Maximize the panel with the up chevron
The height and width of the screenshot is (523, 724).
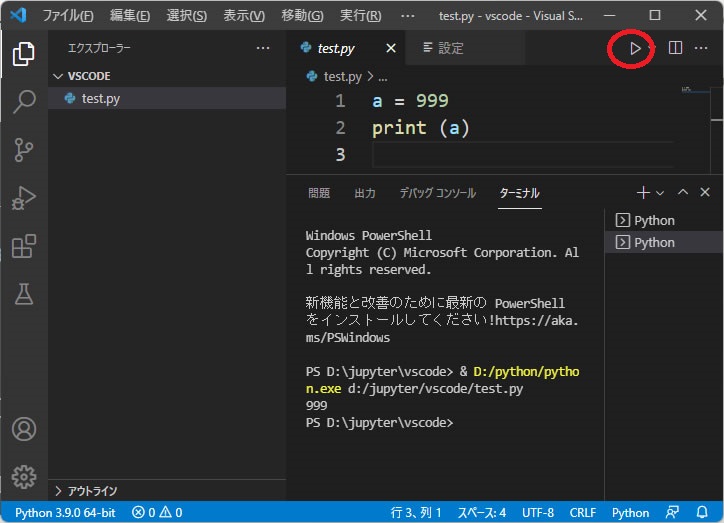coord(683,193)
